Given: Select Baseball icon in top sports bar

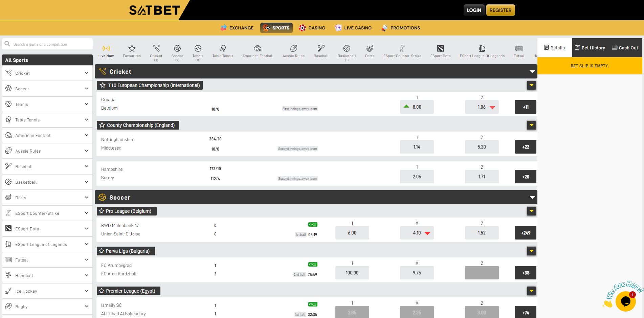Looking at the screenshot, I should pos(321,48).
